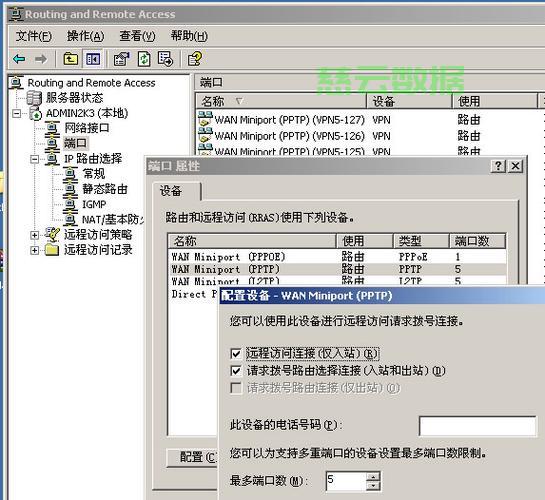Toggle 请求拨号路由选择连接(入站和出站) checkbox
The height and width of the screenshot is (500, 545).
point(236,371)
